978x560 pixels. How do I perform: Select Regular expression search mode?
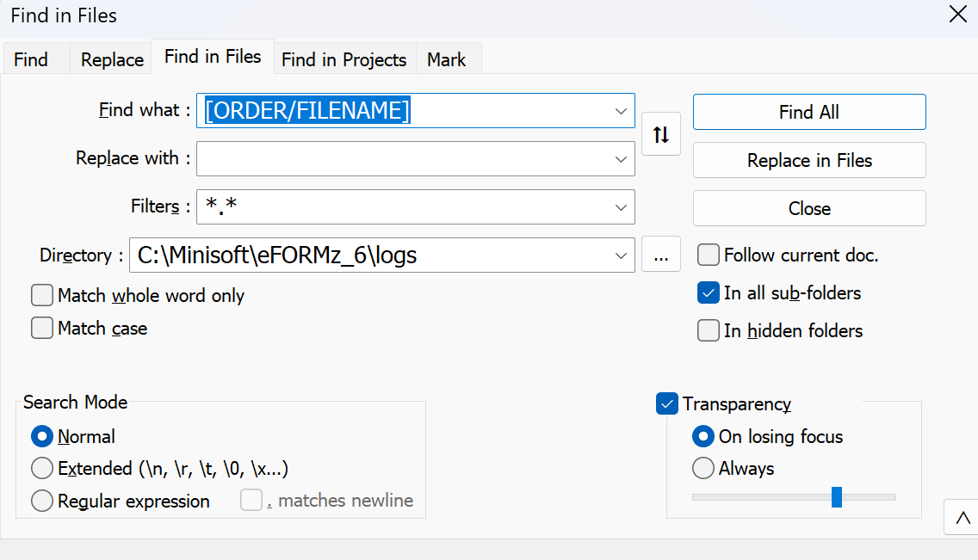42,502
